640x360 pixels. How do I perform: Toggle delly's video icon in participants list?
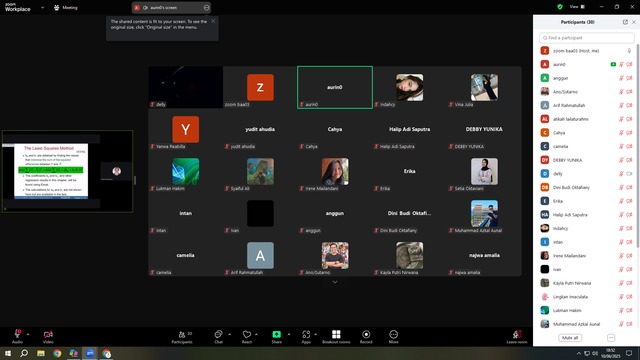tap(629, 174)
